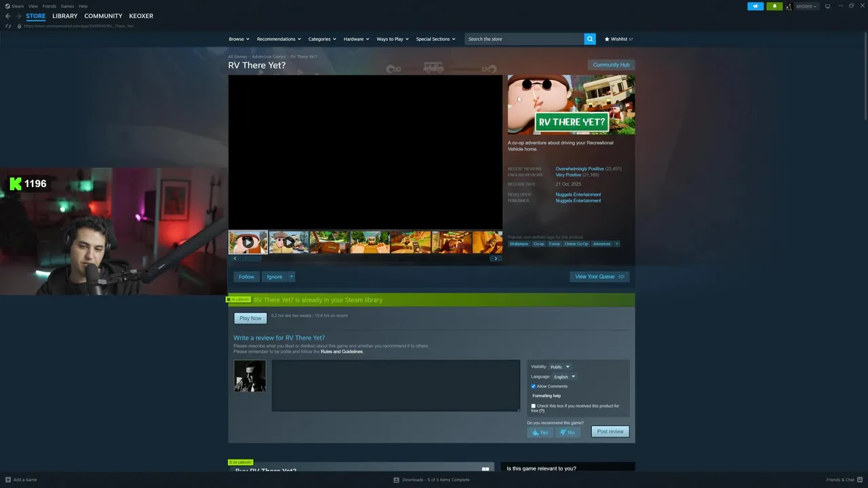Click the thumbs down No recommend button
868x488 pixels.
pyautogui.click(x=568, y=432)
